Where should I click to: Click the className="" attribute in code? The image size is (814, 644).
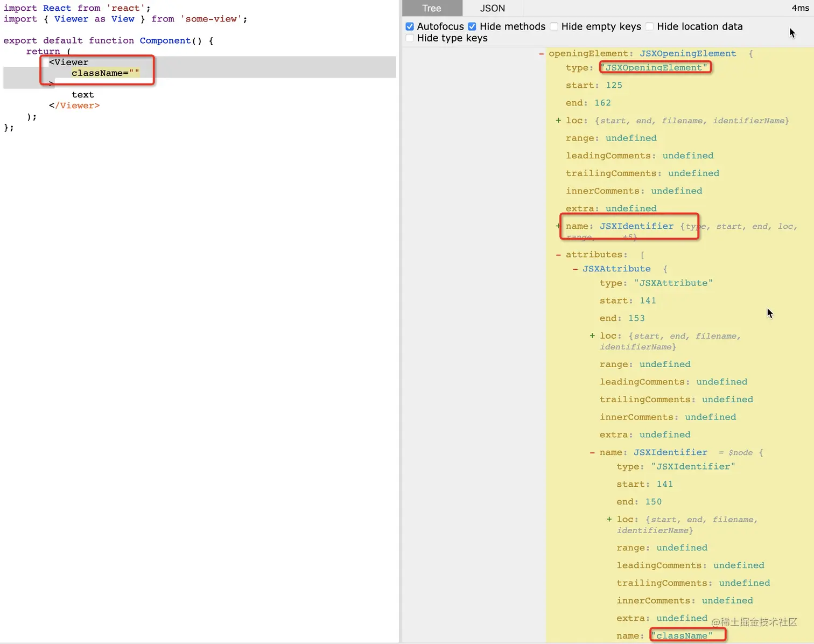(x=106, y=73)
